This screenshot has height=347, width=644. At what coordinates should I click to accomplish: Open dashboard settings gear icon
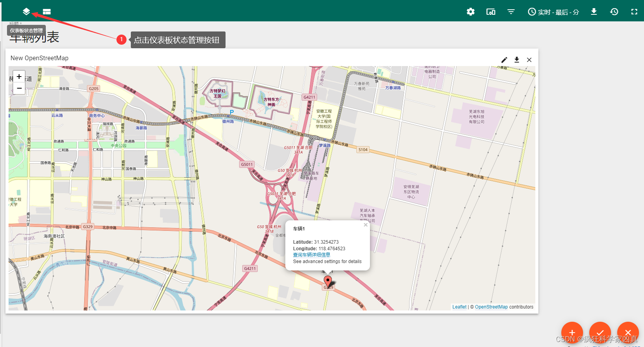pyautogui.click(x=470, y=12)
